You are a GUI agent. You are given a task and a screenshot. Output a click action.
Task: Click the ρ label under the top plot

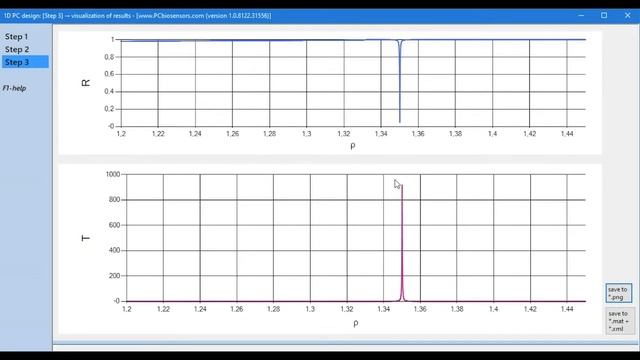(353, 146)
